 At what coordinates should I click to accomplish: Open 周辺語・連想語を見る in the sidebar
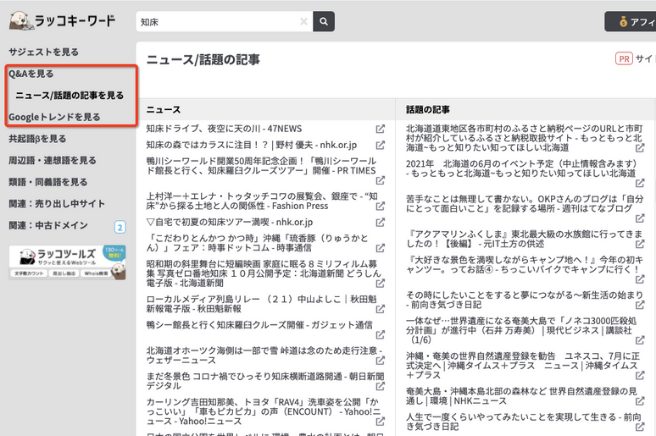tap(52, 160)
